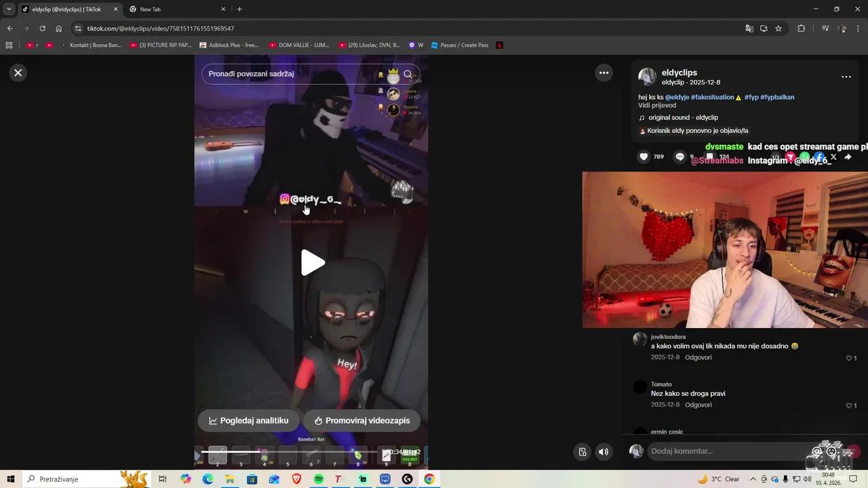The height and width of the screenshot is (488, 868).
Task: Click 'Promoviraj videozapis' promote button
Action: pos(361,420)
